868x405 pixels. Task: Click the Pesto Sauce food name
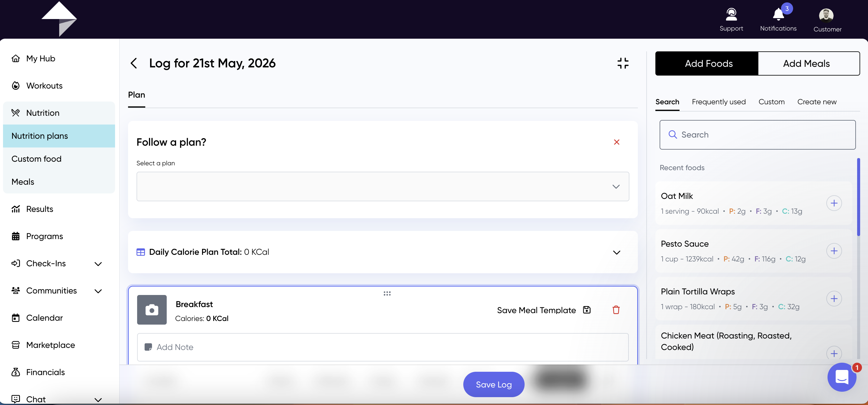685,244
